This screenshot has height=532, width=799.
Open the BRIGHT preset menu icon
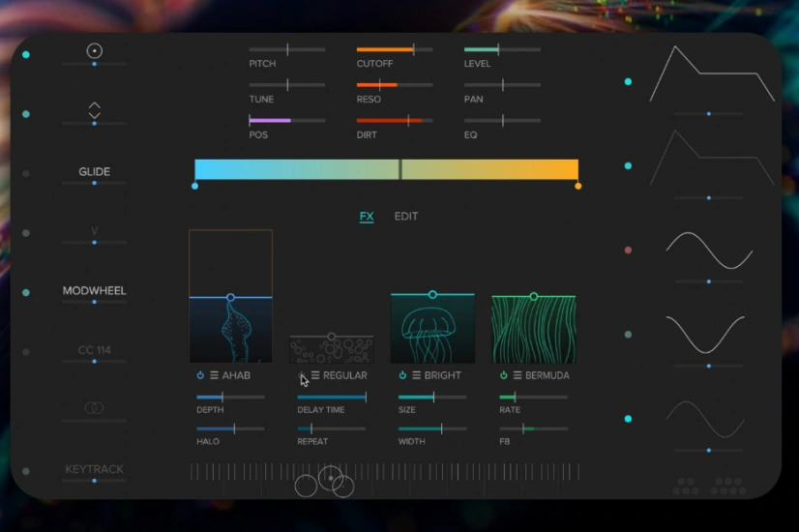coord(416,375)
